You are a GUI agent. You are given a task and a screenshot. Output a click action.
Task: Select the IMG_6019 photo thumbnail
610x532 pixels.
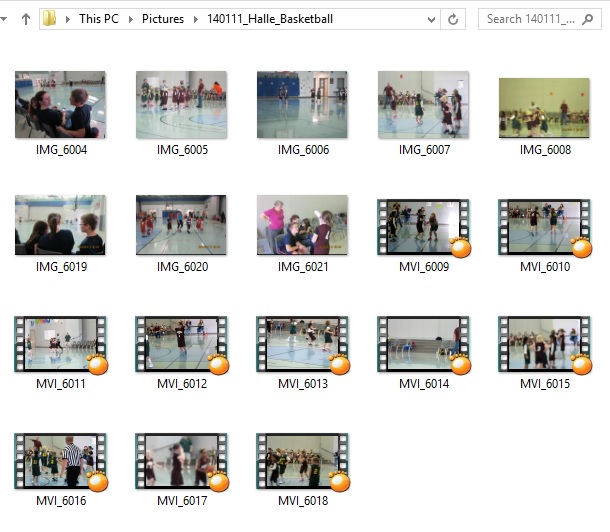(60, 225)
